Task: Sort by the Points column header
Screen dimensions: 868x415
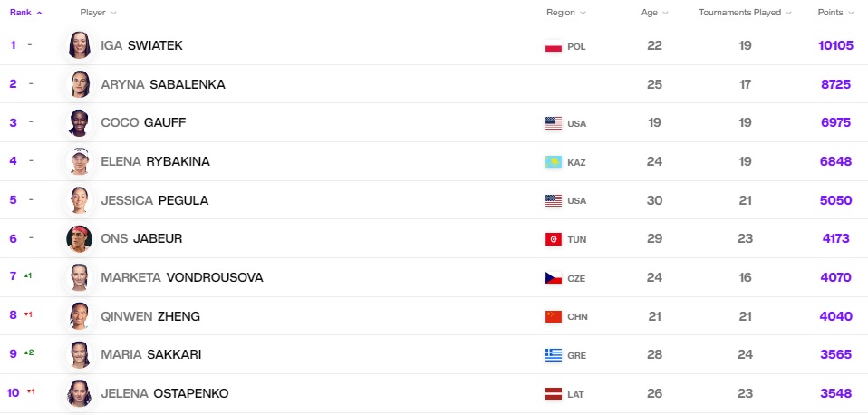Action: click(836, 12)
